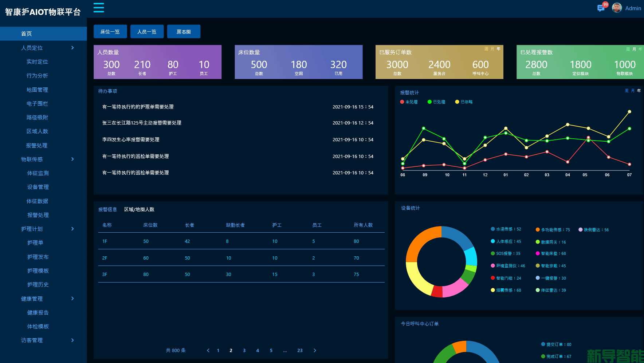The width and height of the screenshot is (644, 363).
Task: Toggle 数据网关 legend entry
Action: coord(551,242)
